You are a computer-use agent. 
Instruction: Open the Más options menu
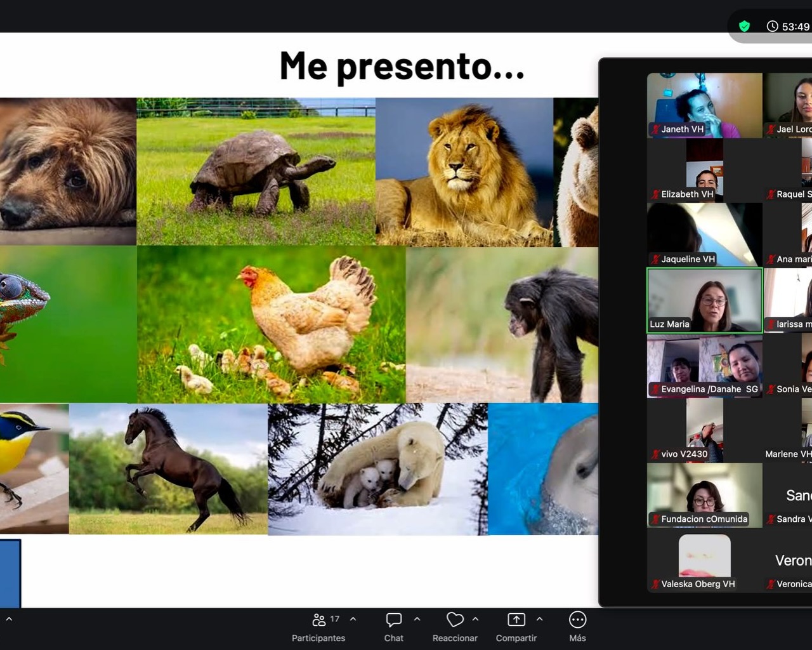coord(577,627)
